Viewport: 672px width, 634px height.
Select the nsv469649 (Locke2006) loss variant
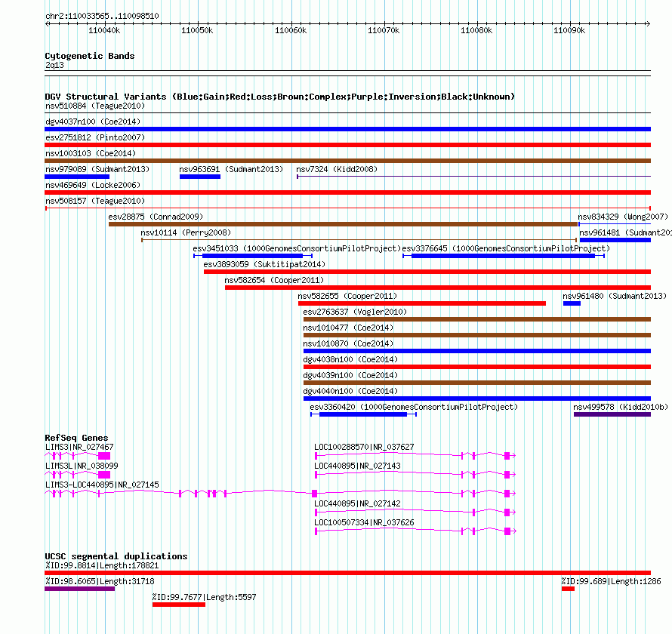(x=347, y=192)
